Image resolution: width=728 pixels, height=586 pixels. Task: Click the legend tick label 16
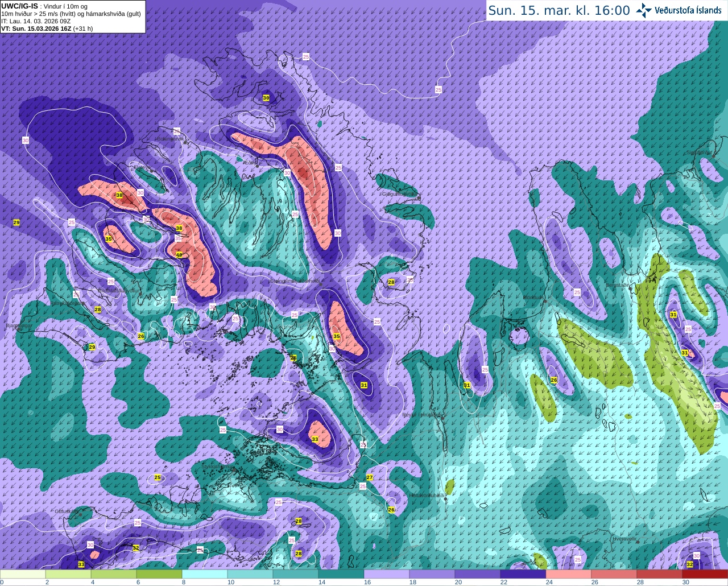[x=366, y=582]
